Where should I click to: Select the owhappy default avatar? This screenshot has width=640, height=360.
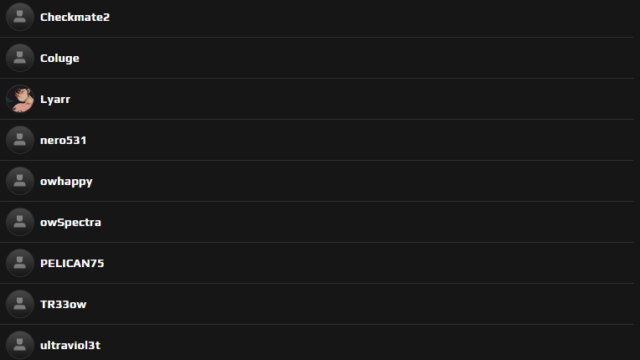pos(20,181)
